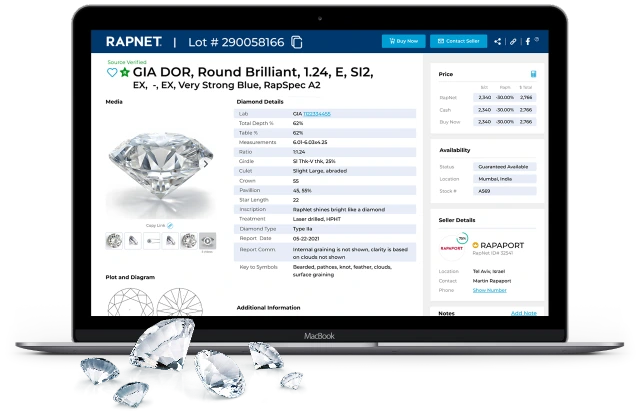
Task: Toggle the heart favorite icon
Action: click(x=112, y=72)
